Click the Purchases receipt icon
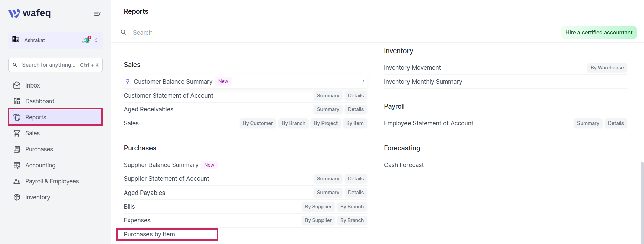Screen dimensions: 644x244 point(17,149)
